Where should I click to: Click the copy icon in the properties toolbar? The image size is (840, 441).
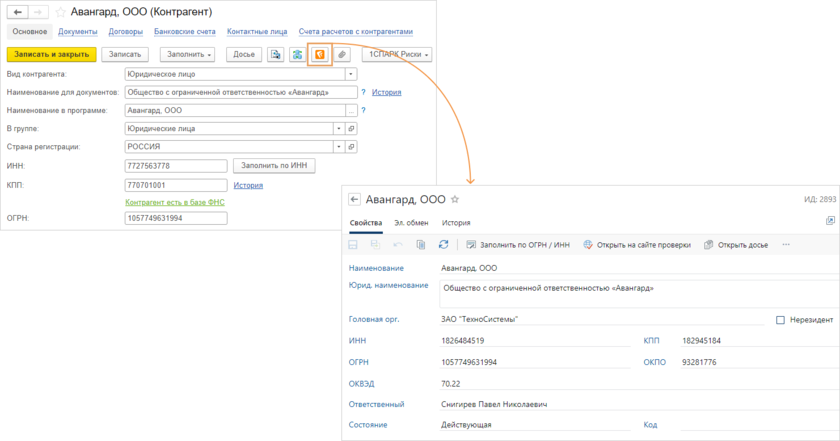[421, 244]
